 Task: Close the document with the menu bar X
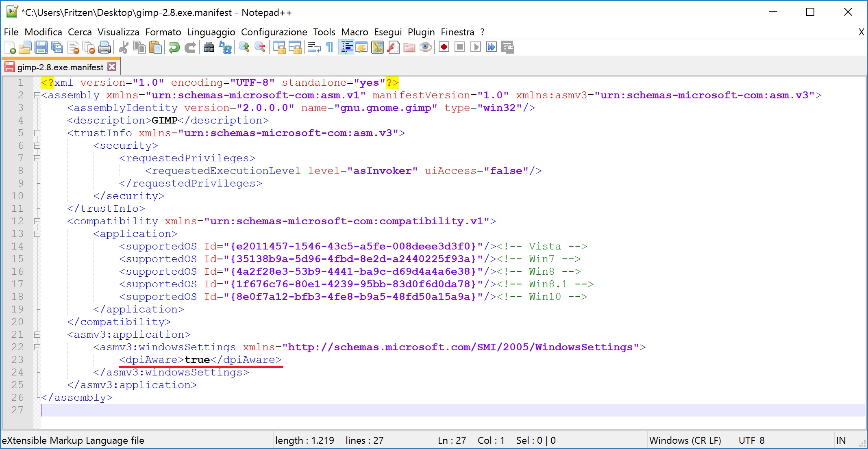click(861, 32)
